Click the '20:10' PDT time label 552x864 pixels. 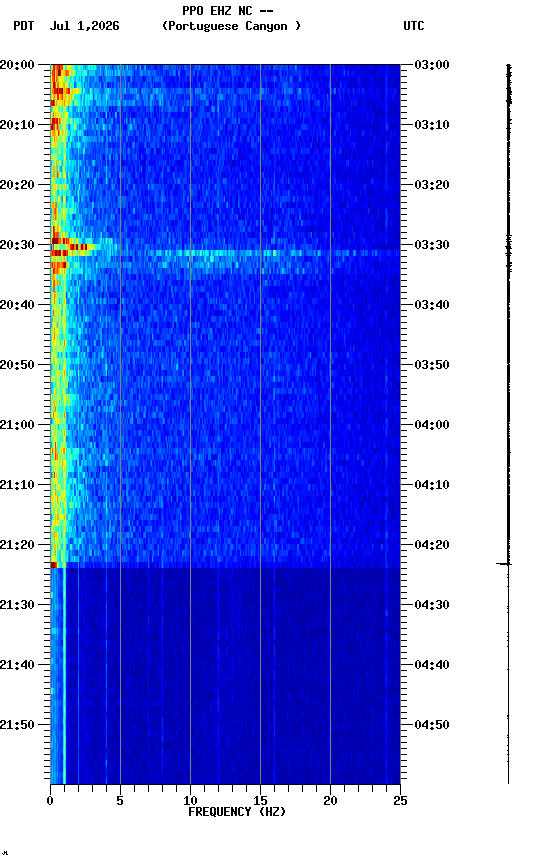pos(17,125)
